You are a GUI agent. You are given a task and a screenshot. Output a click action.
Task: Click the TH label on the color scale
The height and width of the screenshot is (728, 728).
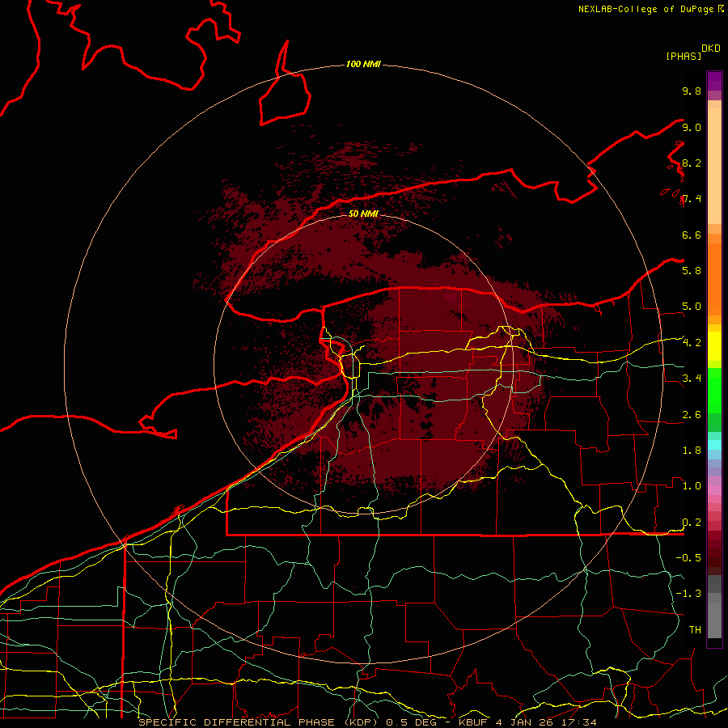(x=695, y=630)
